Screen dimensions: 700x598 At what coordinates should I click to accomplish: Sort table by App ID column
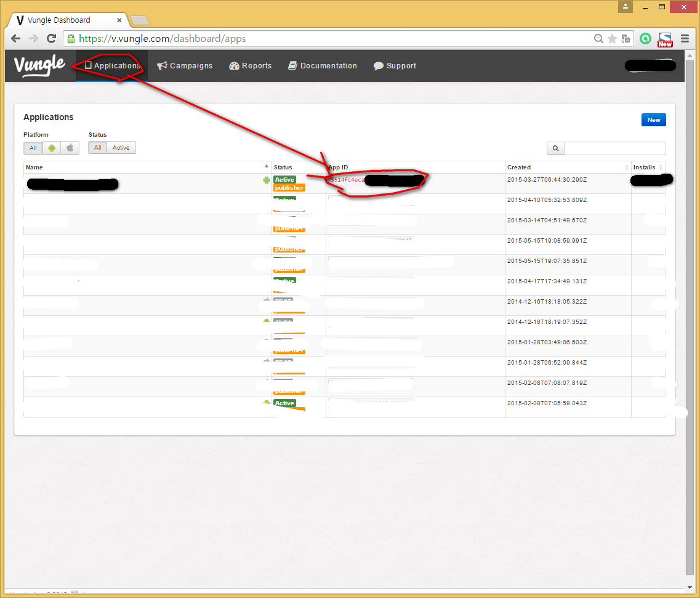[415, 167]
